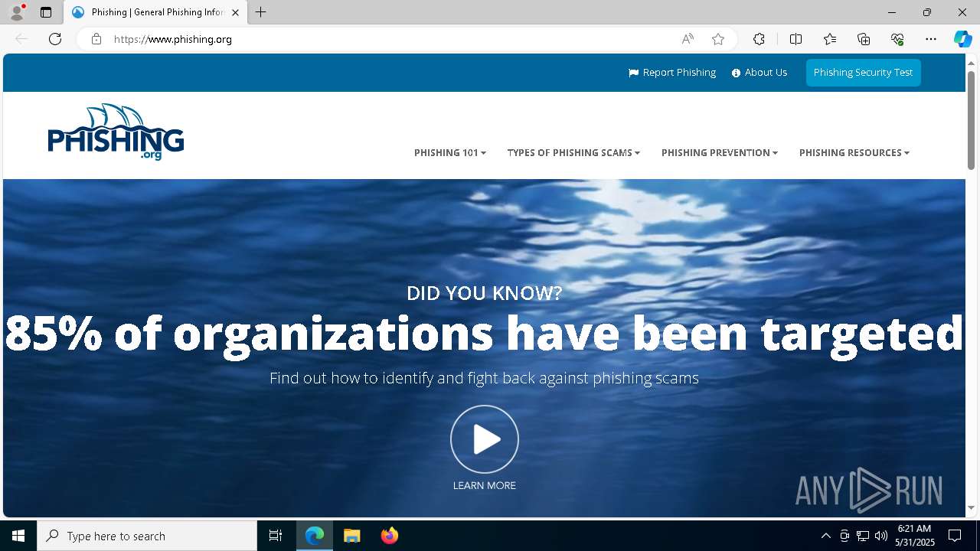Viewport: 980px width, 551px height.
Task: Open the Edge profile icon
Action: tap(17, 12)
